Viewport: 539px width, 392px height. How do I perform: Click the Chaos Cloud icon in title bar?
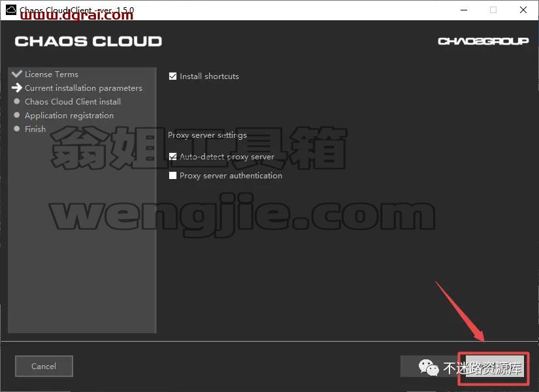(11, 10)
